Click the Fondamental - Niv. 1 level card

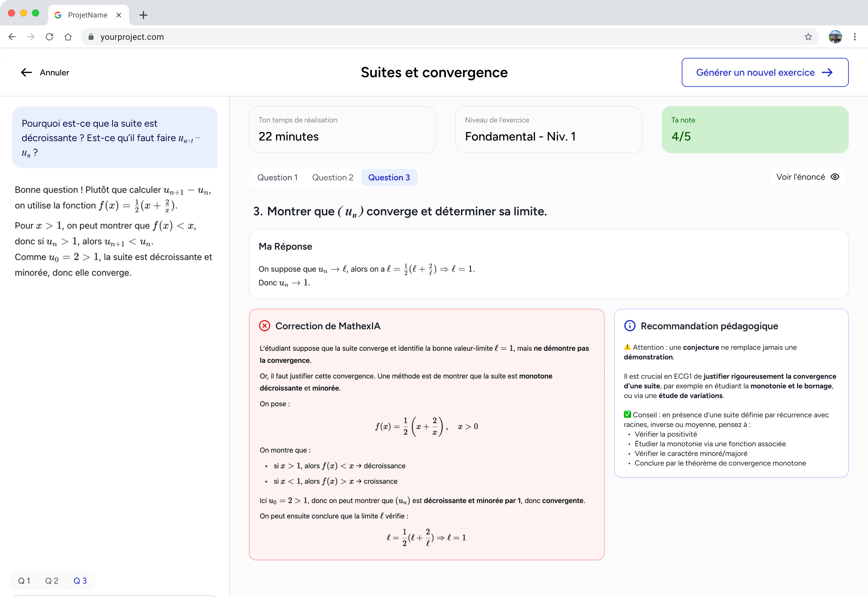coord(549,129)
